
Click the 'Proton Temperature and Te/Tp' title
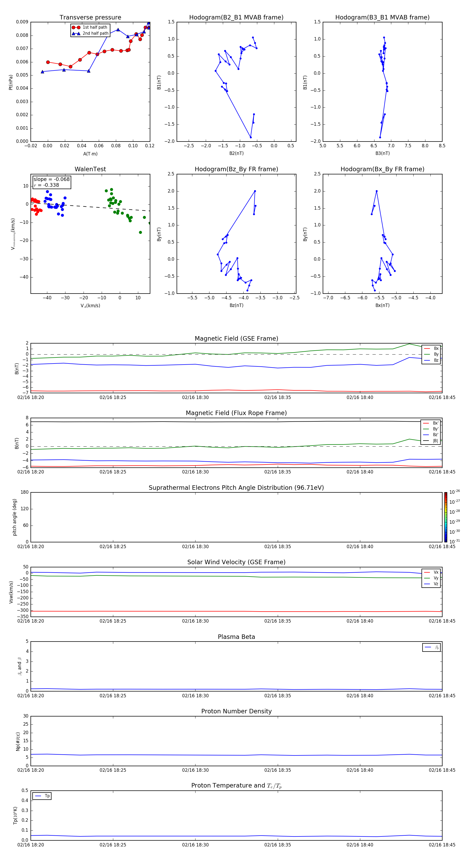pyautogui.click(x=236, y=786)
